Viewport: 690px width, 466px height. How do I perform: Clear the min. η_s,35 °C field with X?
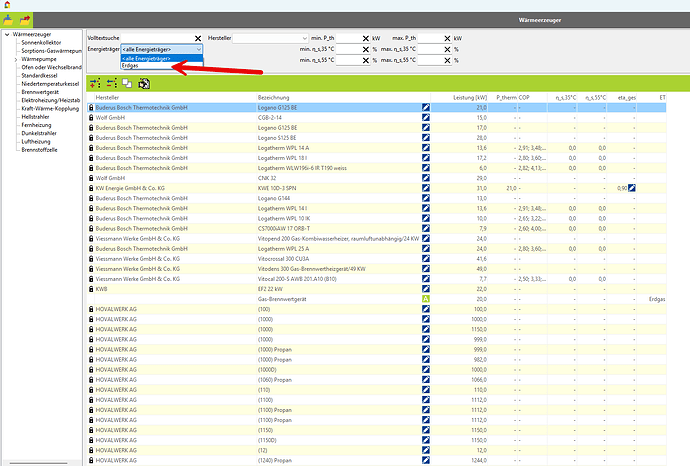click(x=366, y=49)
